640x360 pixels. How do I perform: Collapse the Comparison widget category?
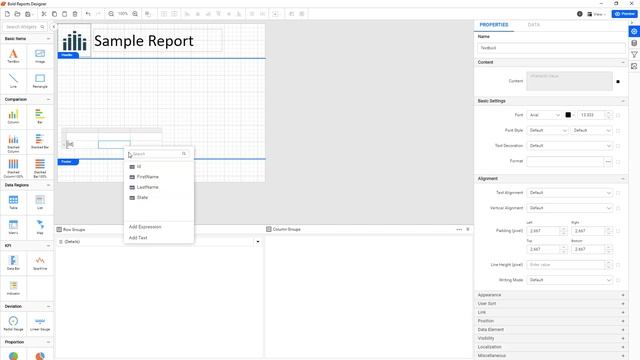tap(48, 100)
